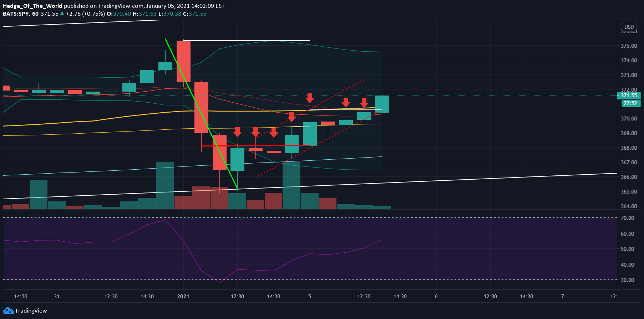Click the 369.00 price axis label
Image resolution: width=644 pixels, height=319 pixels.
pos(629,133)
